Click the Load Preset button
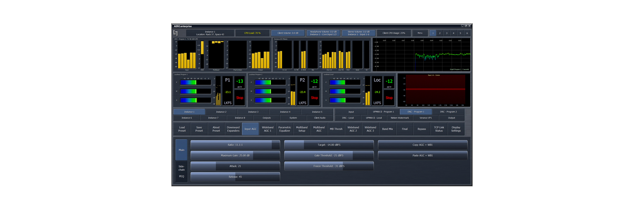This screenshot has width=644, height=209. [x=182, y=129]
